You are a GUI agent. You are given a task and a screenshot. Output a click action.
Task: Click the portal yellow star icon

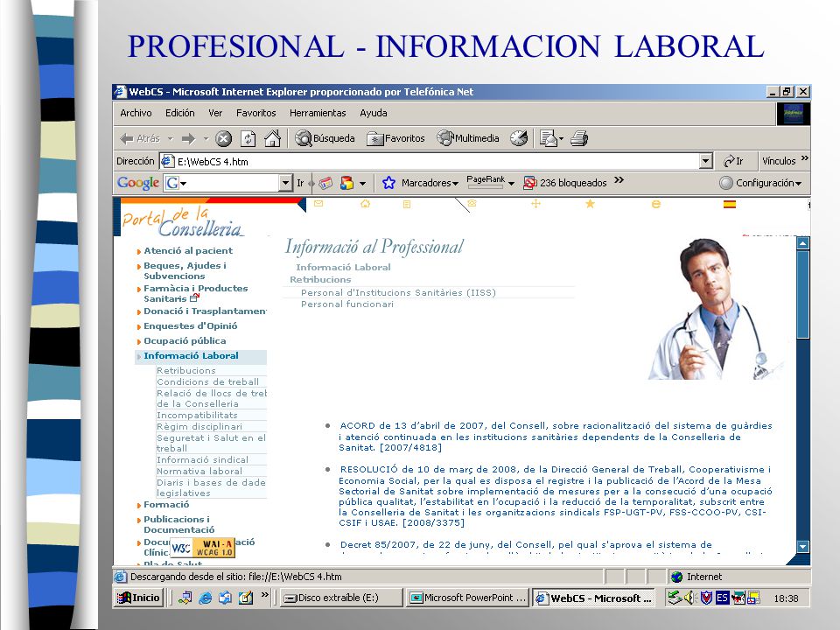coord(590,204)
